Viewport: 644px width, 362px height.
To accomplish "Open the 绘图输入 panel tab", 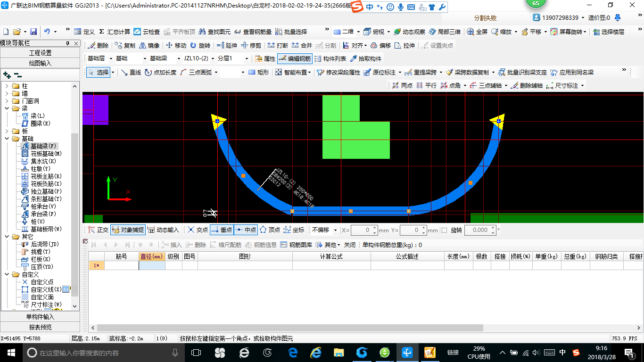I will [40, 63].
